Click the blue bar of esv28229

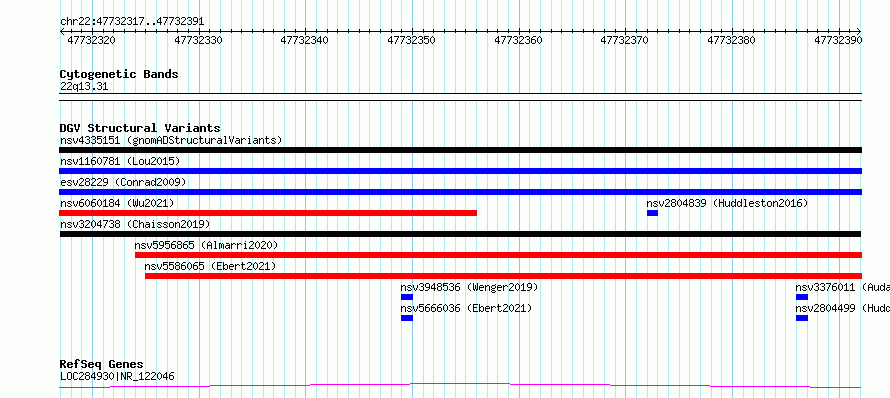(460, 192)
